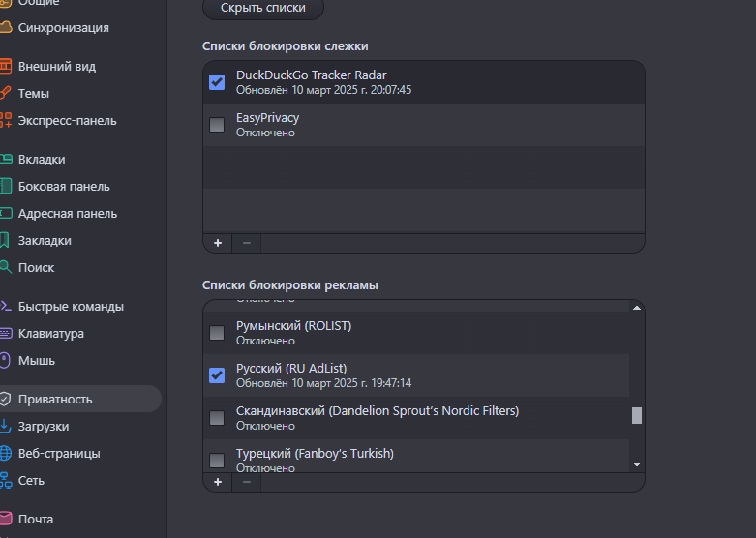Open the Экспресс-панель grid icon
The image size is (756, 538).
point(5,120)
